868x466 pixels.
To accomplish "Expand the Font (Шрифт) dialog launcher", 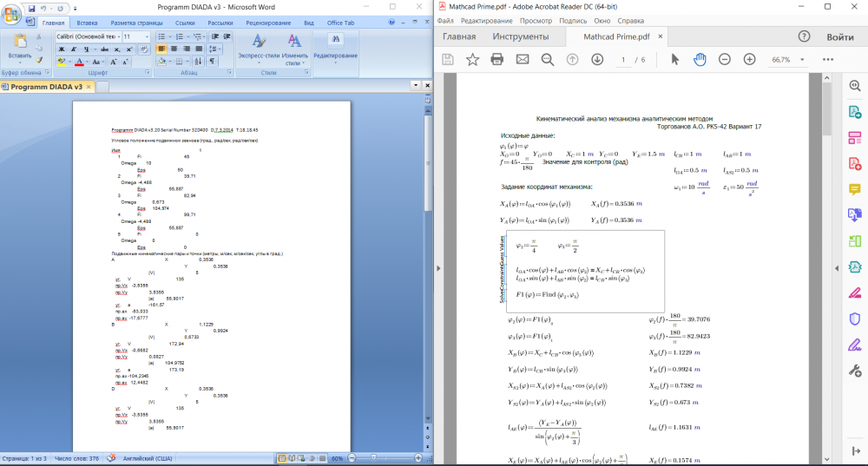I will pos(148,73).
